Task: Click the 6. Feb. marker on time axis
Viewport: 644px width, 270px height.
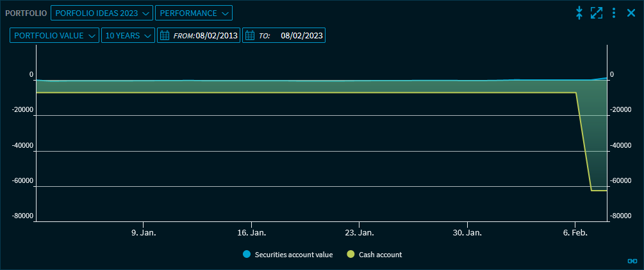Action: pyautogui.click(x=576, y=234)
